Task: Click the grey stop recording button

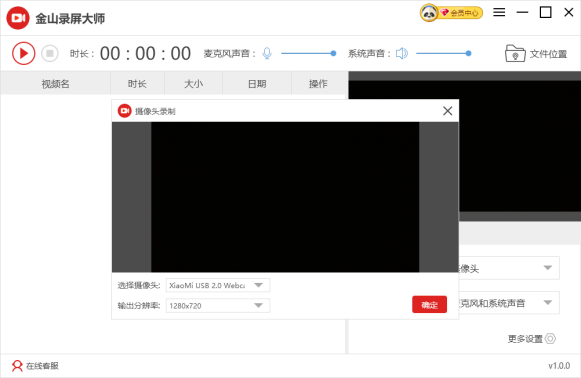Action: [50, 53]
